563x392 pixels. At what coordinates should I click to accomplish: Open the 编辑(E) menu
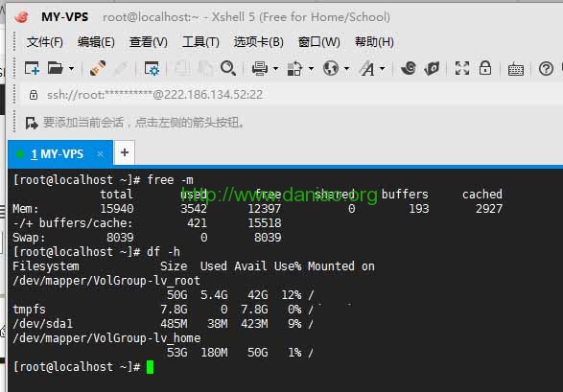tap(96, 42)
